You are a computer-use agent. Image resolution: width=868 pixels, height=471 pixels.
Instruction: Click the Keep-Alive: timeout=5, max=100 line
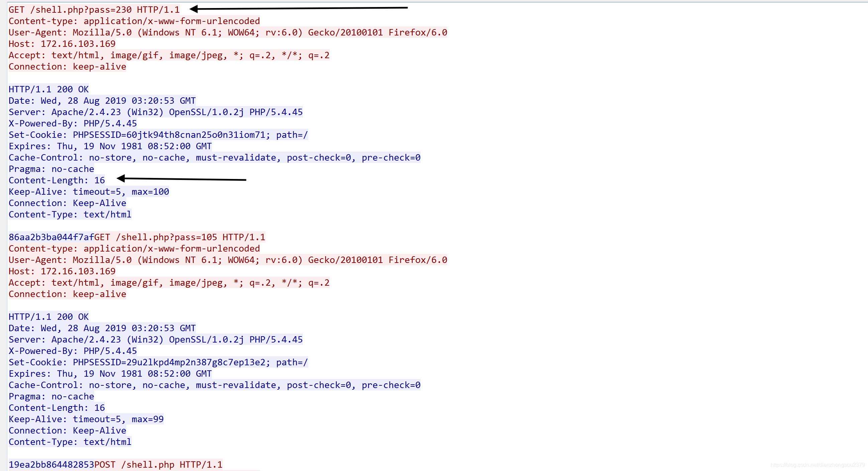click(89, 192)
